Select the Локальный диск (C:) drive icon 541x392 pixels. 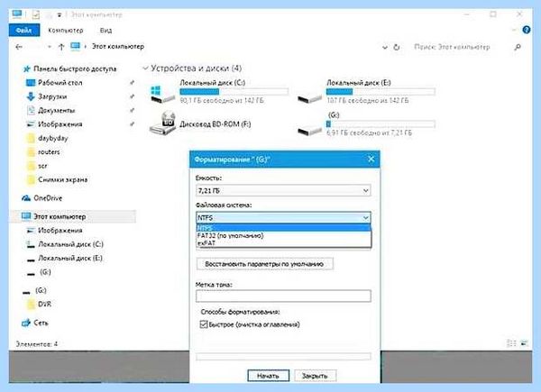162,94
